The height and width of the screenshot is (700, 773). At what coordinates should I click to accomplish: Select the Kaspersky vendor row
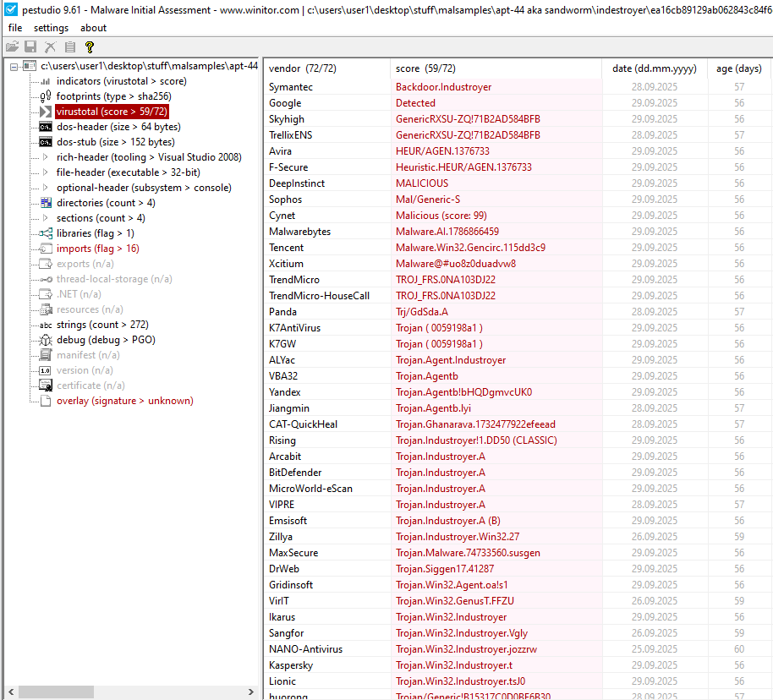point(517,665)
